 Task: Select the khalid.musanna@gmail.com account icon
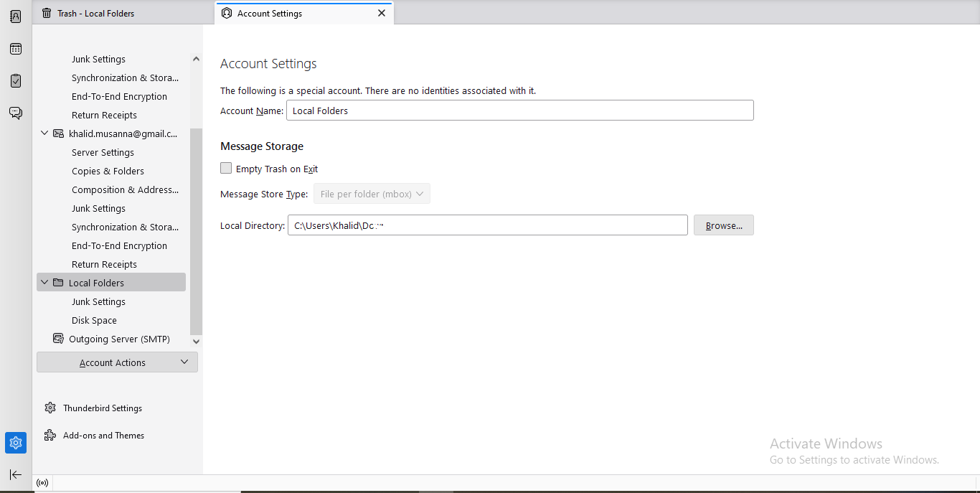tap(57, 133)
